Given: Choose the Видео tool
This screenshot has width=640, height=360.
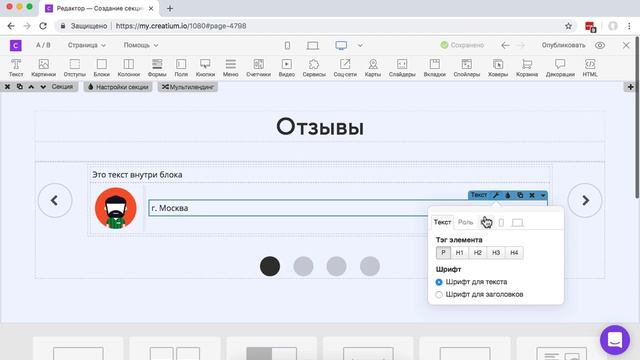Looking at the screenshot, I should tap(287, 67).
